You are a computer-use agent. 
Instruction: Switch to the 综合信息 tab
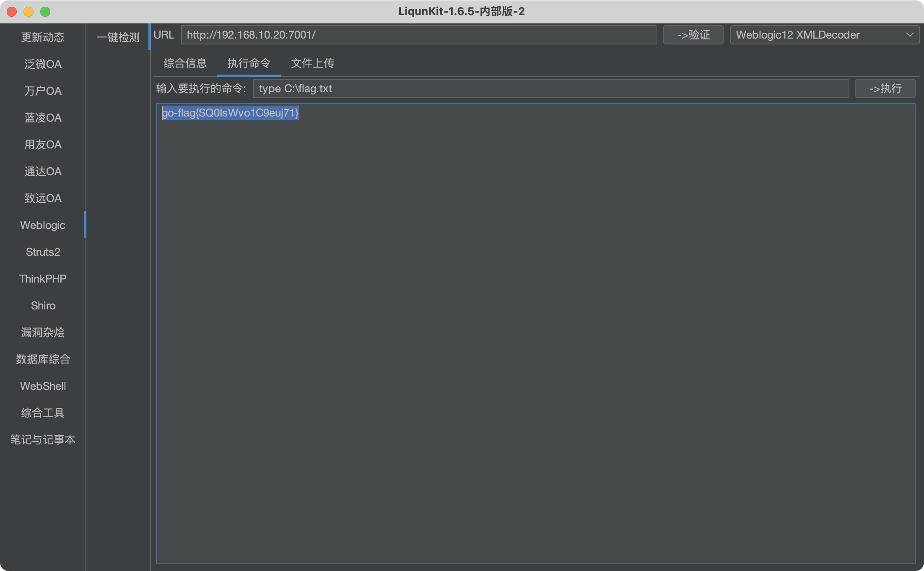point(185,63)
